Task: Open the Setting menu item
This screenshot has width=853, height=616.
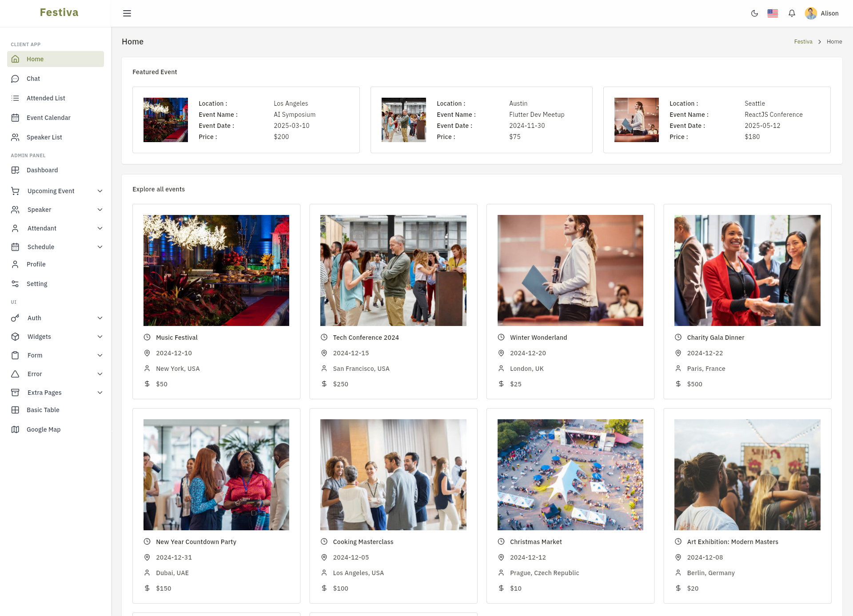Action: click(x=56, y=284)
